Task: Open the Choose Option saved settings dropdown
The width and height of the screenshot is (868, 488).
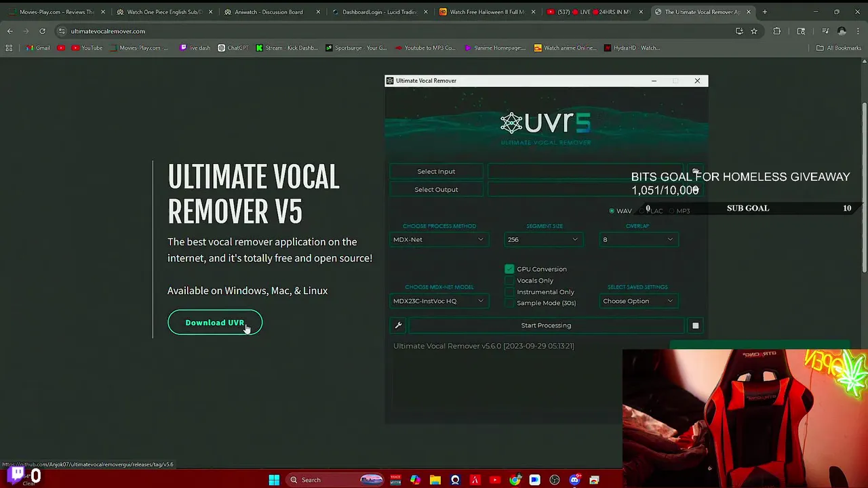Action: tap(637, 301)
